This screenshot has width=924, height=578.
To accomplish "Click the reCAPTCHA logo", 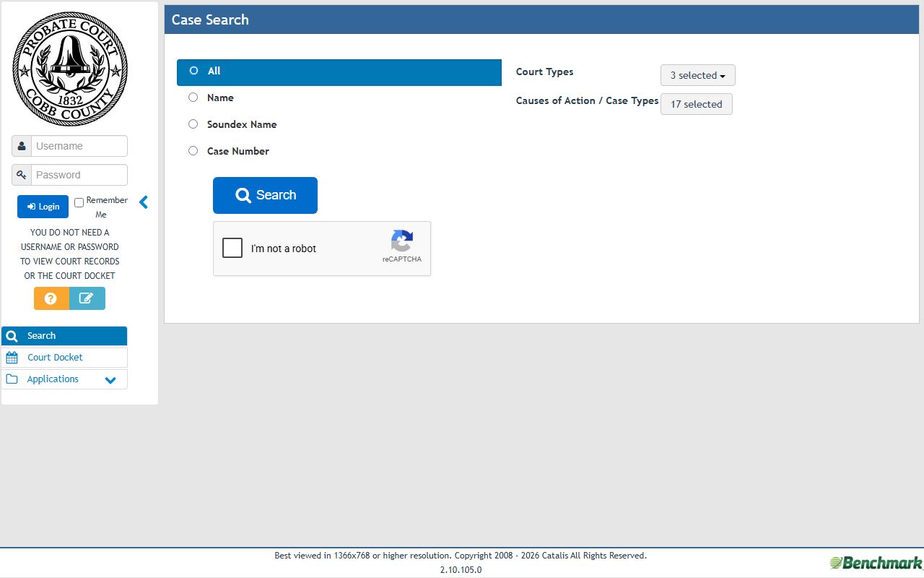I will pos(402,241).
